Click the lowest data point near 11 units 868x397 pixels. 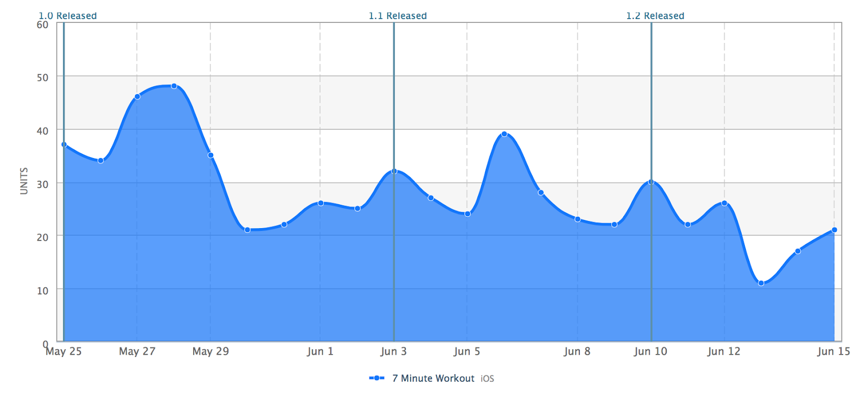coord(761,283)
